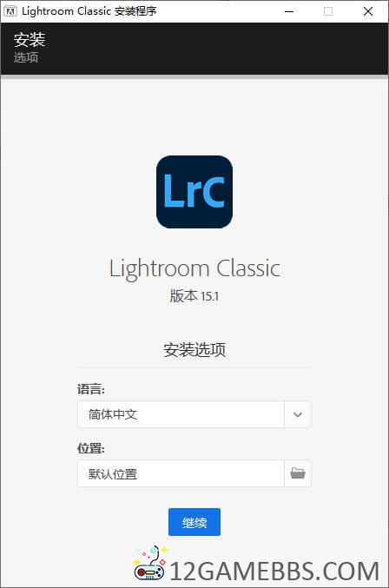Select the 默认位置 location field

(x=181, y=473)
